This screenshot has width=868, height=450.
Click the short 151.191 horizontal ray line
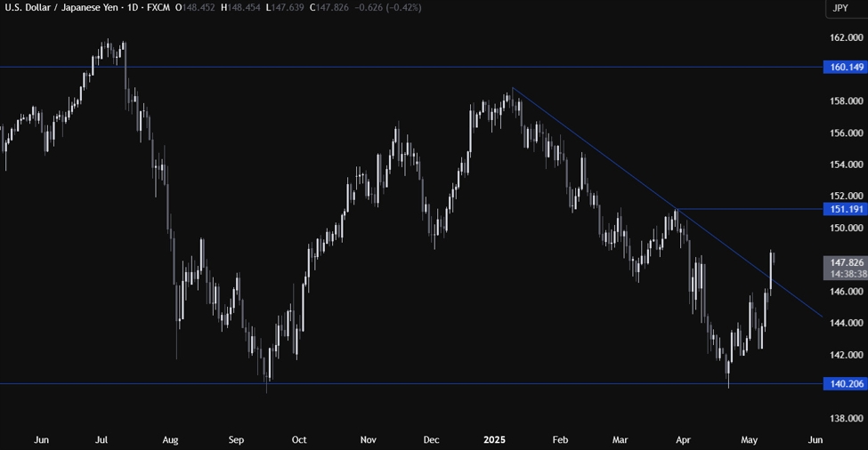pyautogui.click(x=750, y=209)
